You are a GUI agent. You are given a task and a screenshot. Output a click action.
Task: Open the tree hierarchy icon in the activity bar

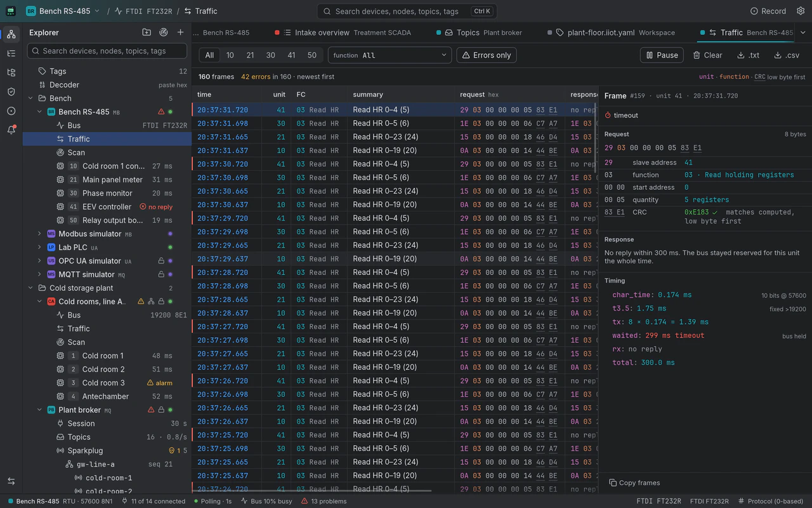click(11, 72)
